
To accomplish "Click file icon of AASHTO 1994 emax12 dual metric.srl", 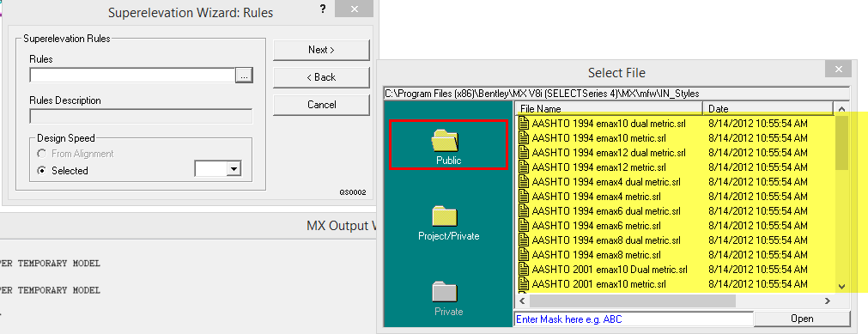I will click(524, 152).
